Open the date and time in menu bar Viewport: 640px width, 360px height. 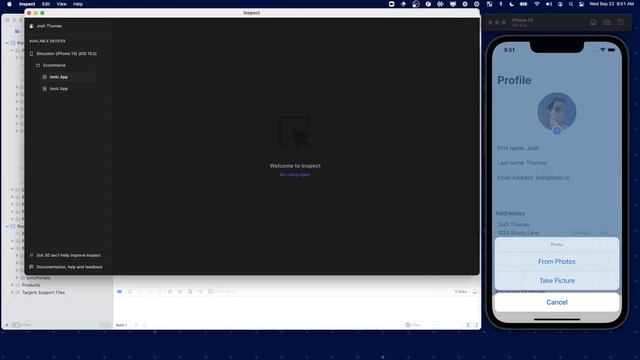[611, 4]
